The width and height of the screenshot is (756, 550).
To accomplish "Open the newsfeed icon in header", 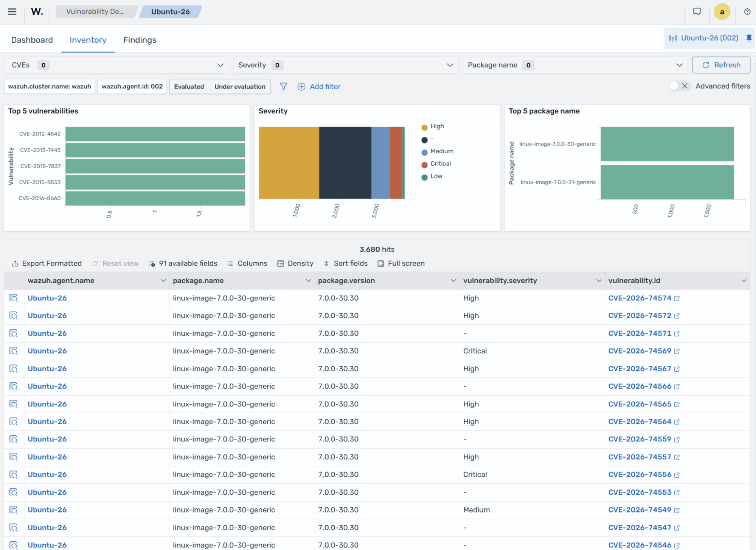I will click(x=697, y=12).
